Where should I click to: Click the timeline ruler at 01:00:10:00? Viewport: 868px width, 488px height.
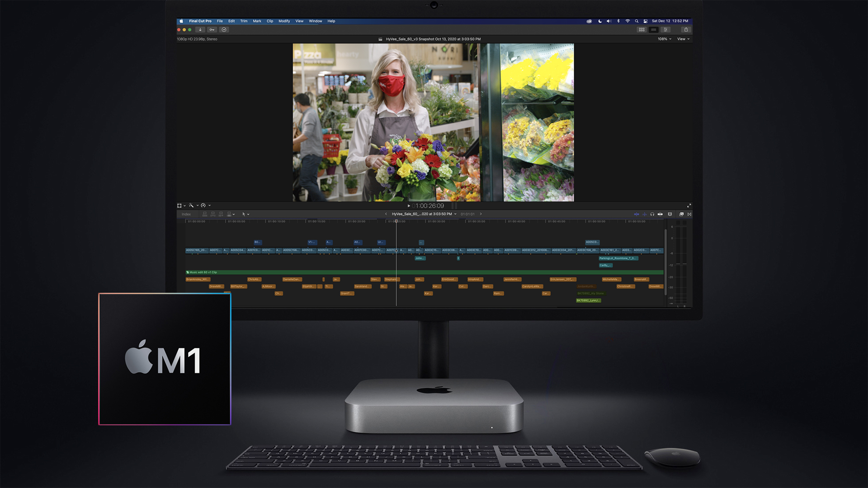coord(276,221)
